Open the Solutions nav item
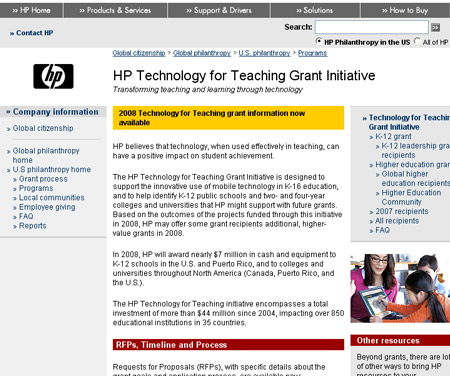 tap(315, 10)
